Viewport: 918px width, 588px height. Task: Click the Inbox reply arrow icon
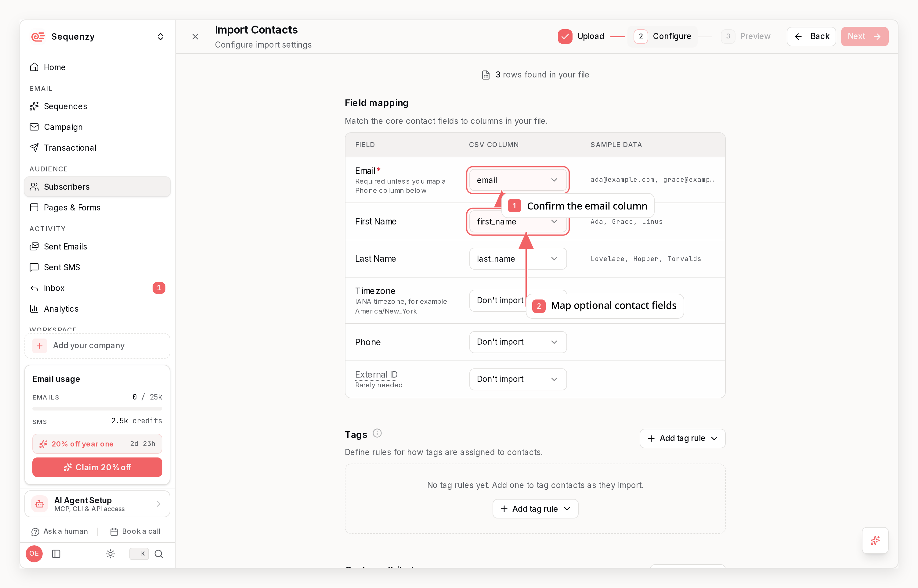click(x=34, y=288)
